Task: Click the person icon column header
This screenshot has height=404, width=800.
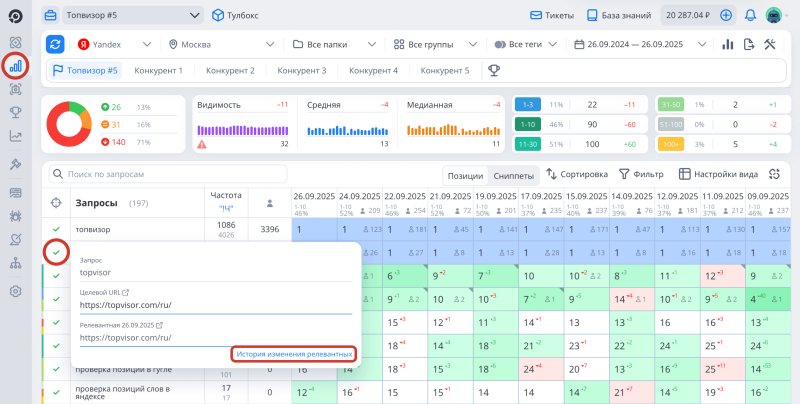Action: click(270, 203)
